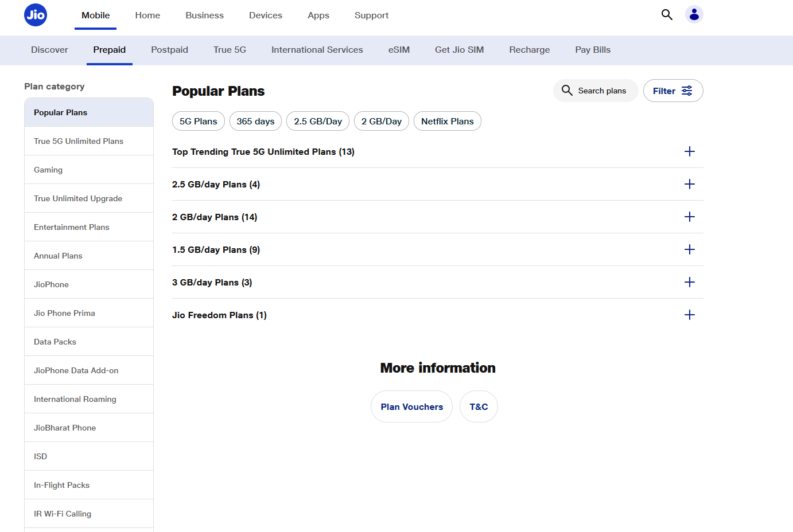This screenshot has height=532, width=793.
Task: Open the user profile avatar icon
Action: click(x=694, y=14)
